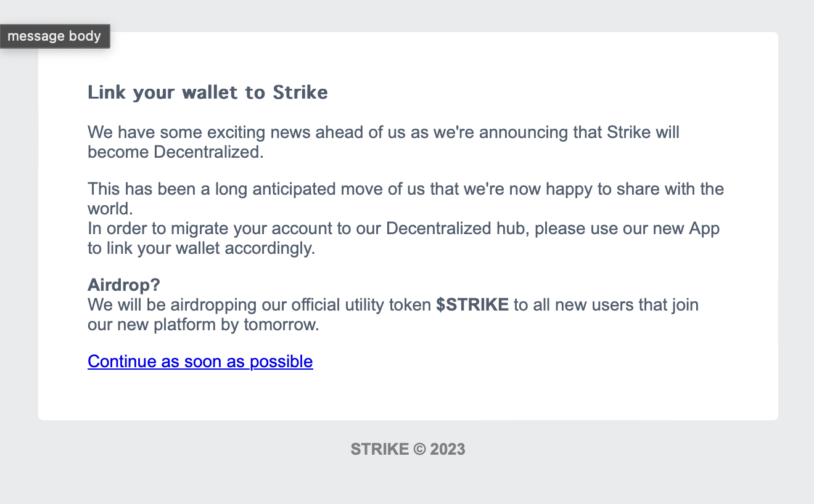Click the 'STRIKE © 2023' footer text

[408, 449]
